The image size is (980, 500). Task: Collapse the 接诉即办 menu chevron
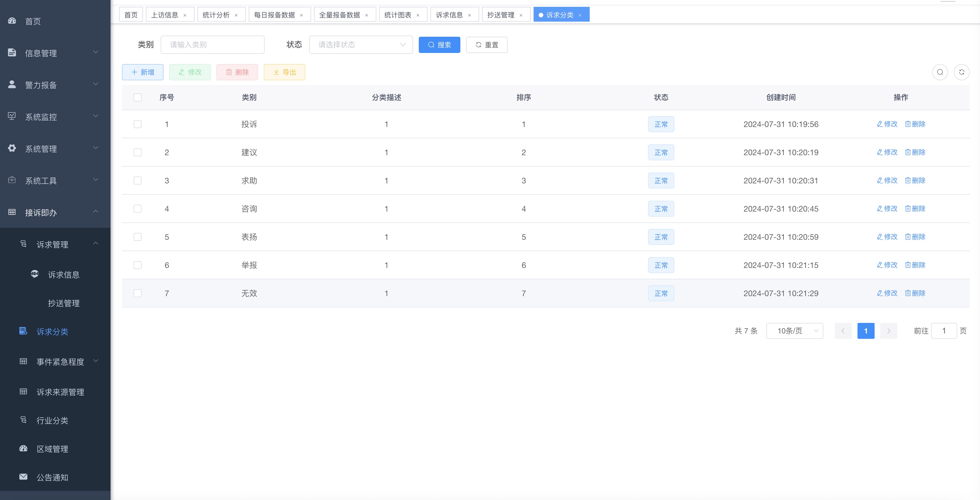coord(96,211)
